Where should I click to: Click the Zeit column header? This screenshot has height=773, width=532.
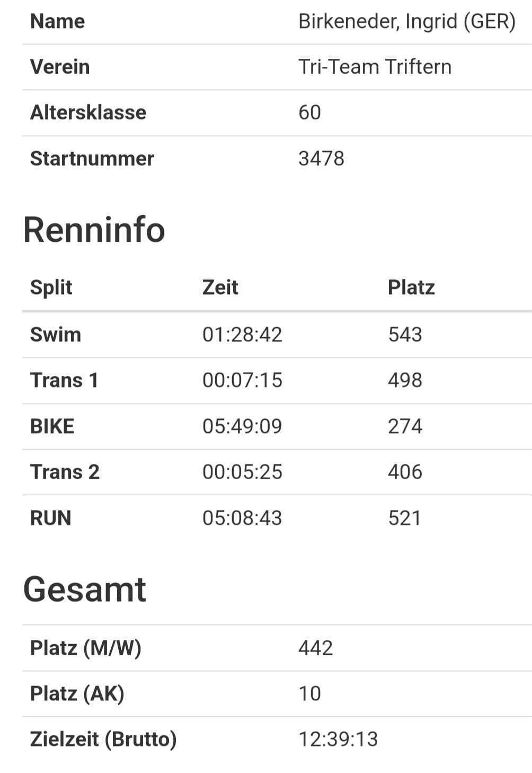pos(220,287)
